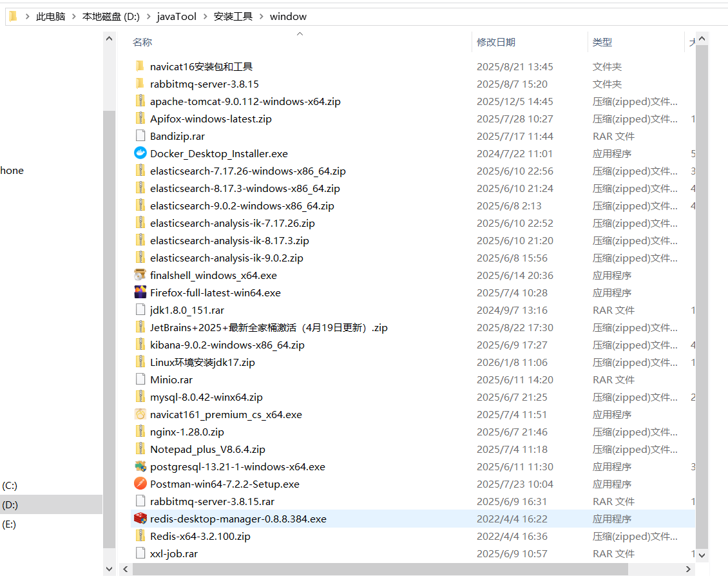Viewport: 728px width, 583px height.
Task: Sort files by 类型 column header
Action: tap(602, 42)
